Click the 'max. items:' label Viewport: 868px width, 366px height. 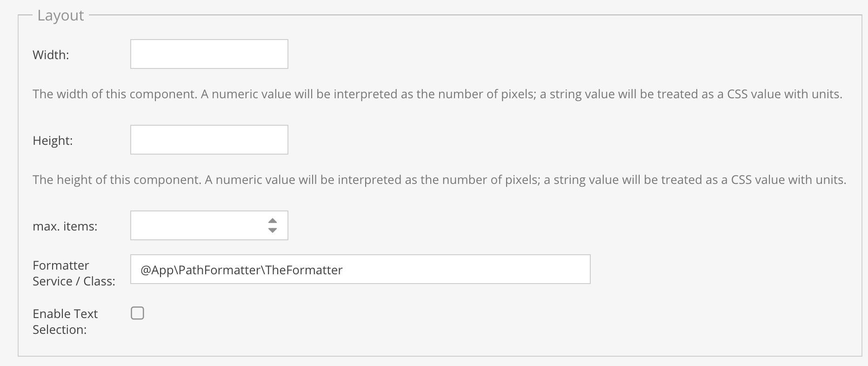[65, 226]
